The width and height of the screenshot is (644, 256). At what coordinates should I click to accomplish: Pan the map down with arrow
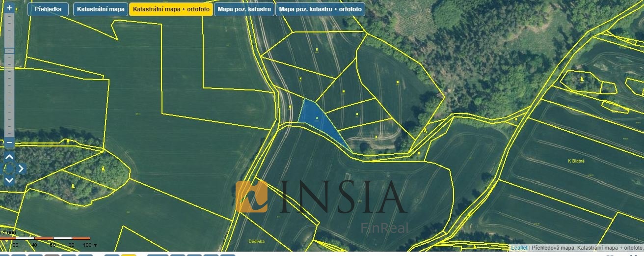click(9, 180)
